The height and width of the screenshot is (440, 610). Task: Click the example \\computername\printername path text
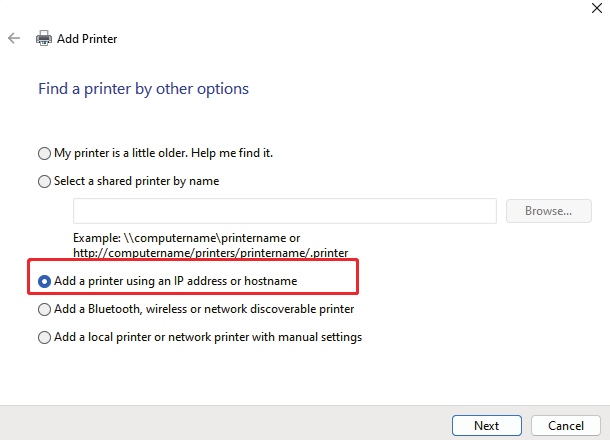186,239
